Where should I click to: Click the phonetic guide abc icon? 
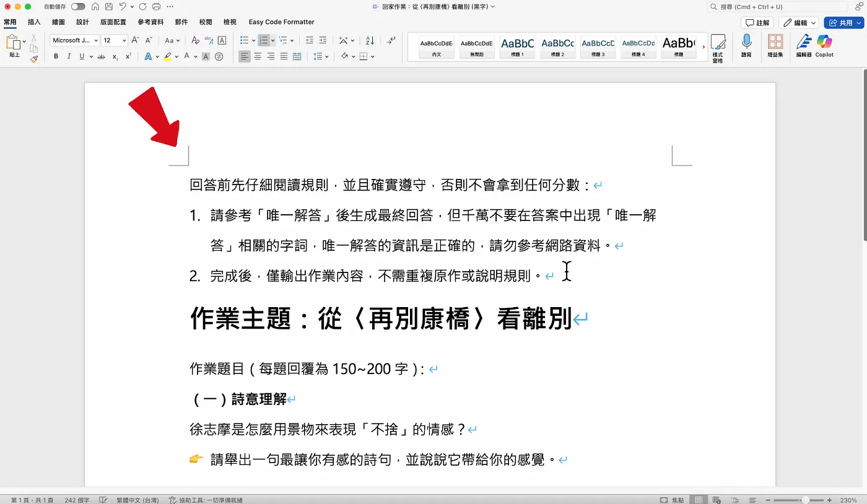(209, 40)
